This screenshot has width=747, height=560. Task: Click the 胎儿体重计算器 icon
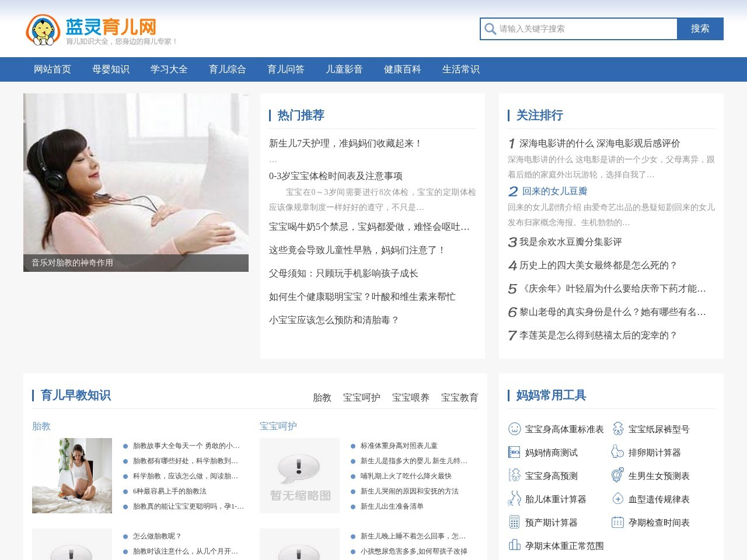point(514,499)
